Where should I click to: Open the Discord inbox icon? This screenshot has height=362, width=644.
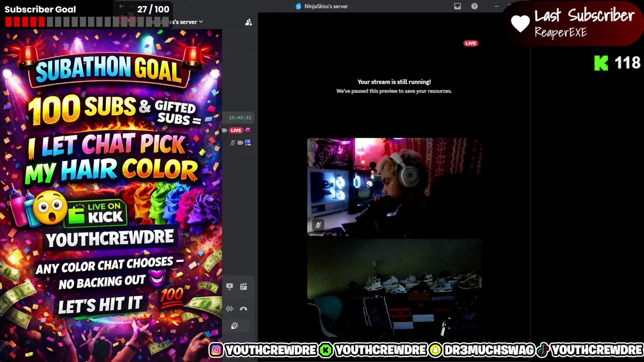(x=457, y=6)
